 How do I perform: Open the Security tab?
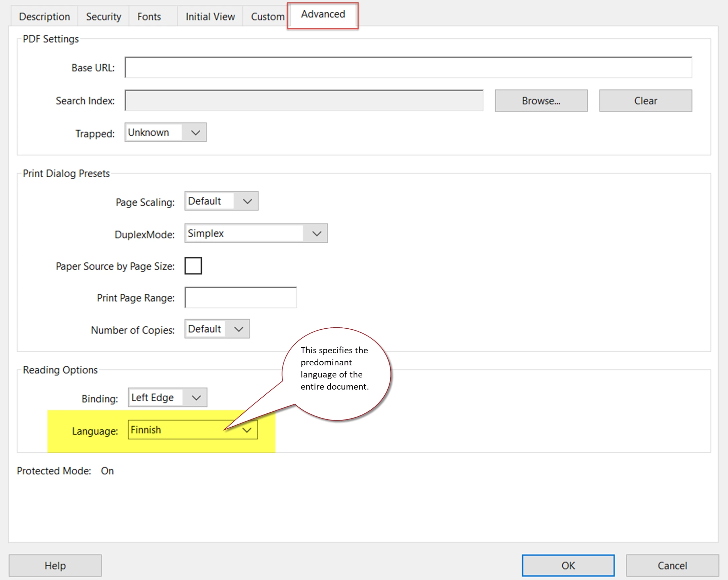(x=103, y=16)
